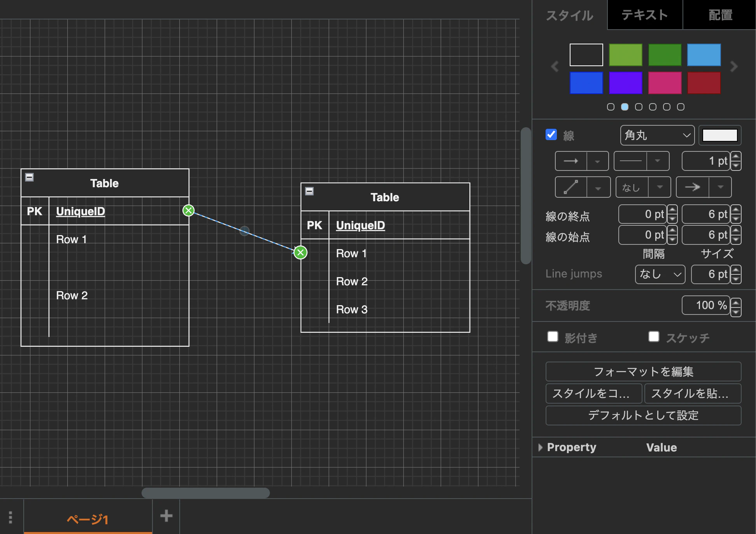Switch to the 配置 tab
The image size is (756, 534).
720,15
